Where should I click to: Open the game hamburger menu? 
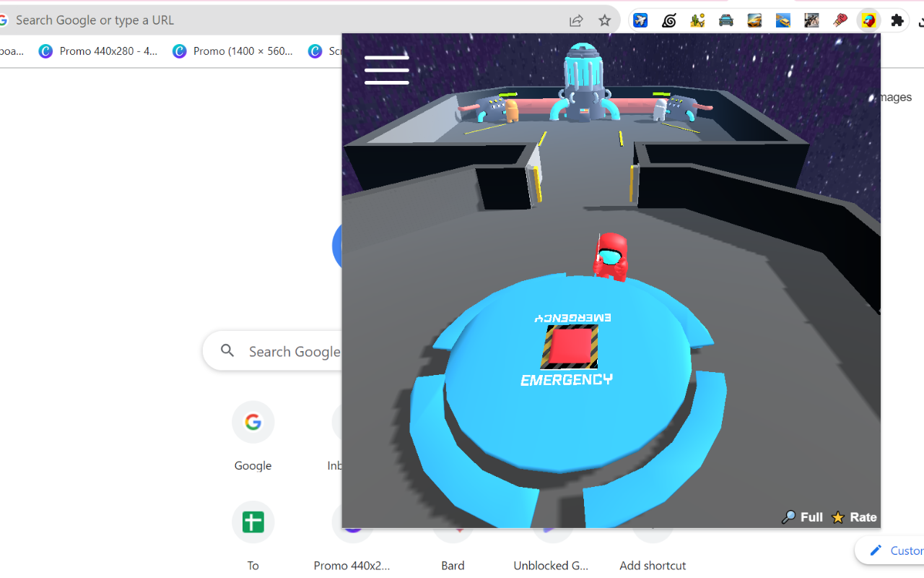(x=387, y=70)
